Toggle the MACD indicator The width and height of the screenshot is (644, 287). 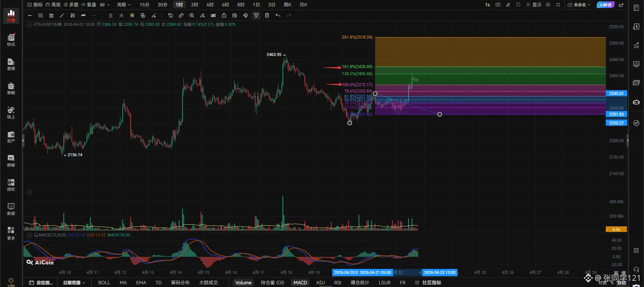coord(300,283)
